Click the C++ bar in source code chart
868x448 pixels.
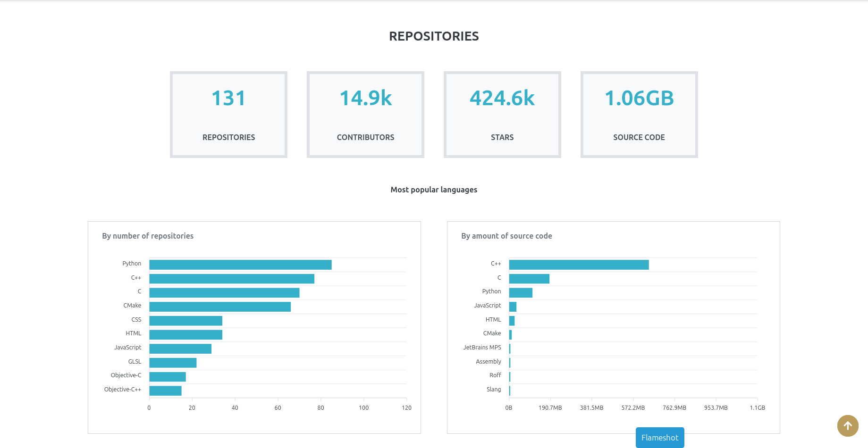pyautogui.click(x=579, y=265)
